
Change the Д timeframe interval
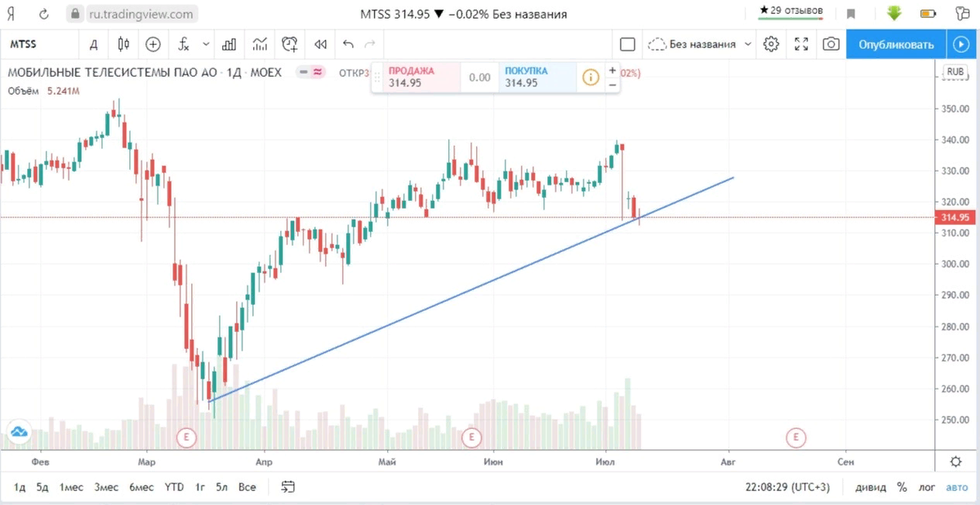(94, 44)
